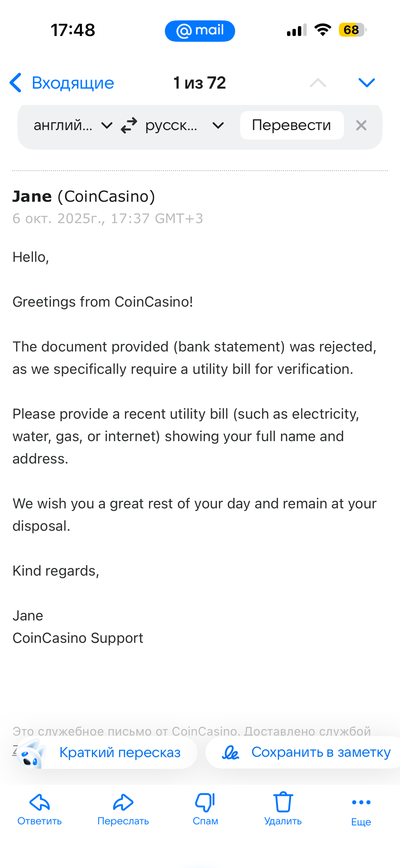Tap the email date 6 окт. 2025г.

(x=108, y=219)
